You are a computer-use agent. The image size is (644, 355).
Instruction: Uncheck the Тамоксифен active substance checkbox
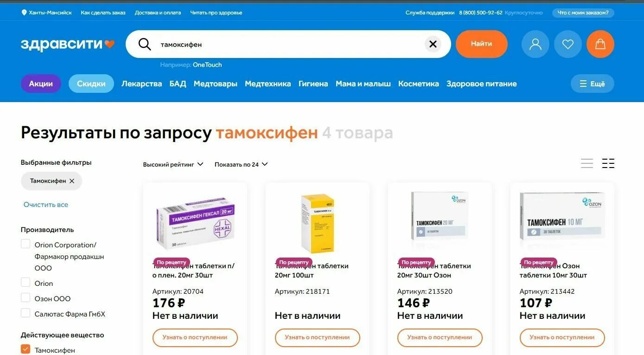click(26, 349)
